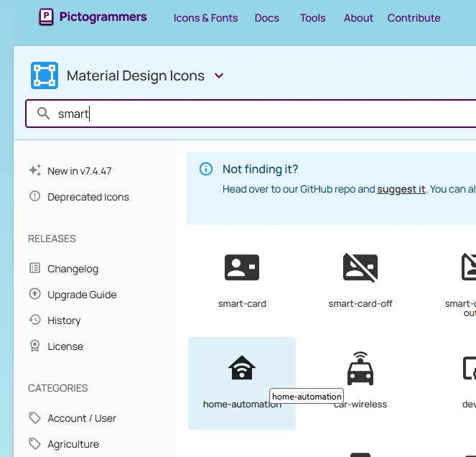Open New in v7.4.47 list
This screenshot has width=476, height=457.
(79, 171)
